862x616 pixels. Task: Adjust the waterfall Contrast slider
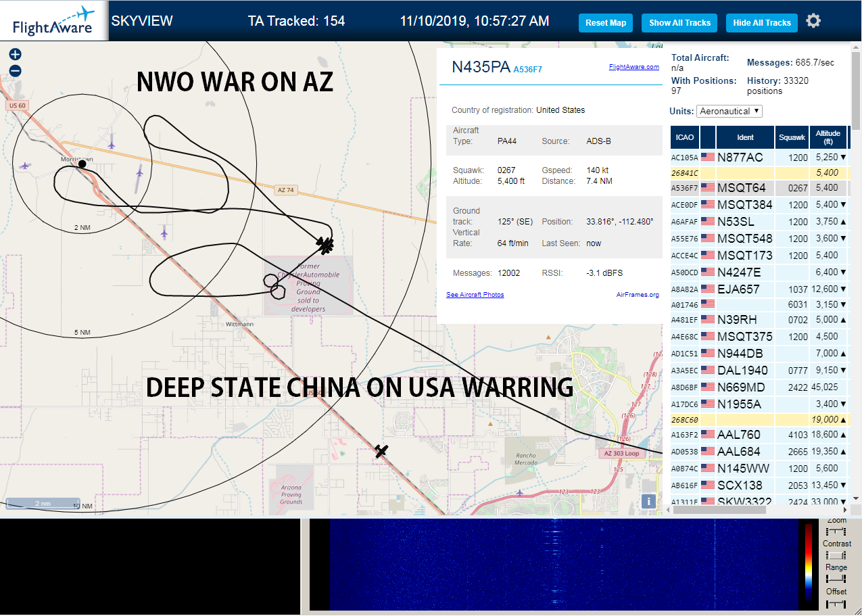tap(836, 555)
